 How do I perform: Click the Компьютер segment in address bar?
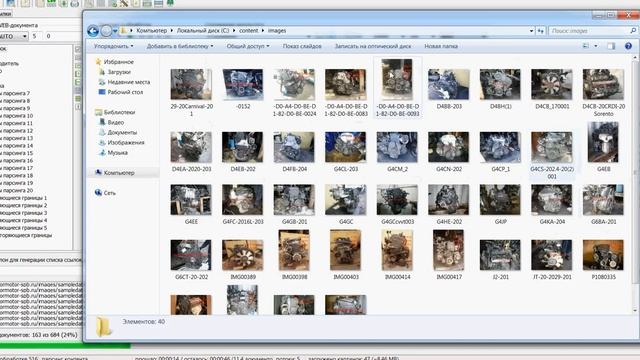[151, 31]
